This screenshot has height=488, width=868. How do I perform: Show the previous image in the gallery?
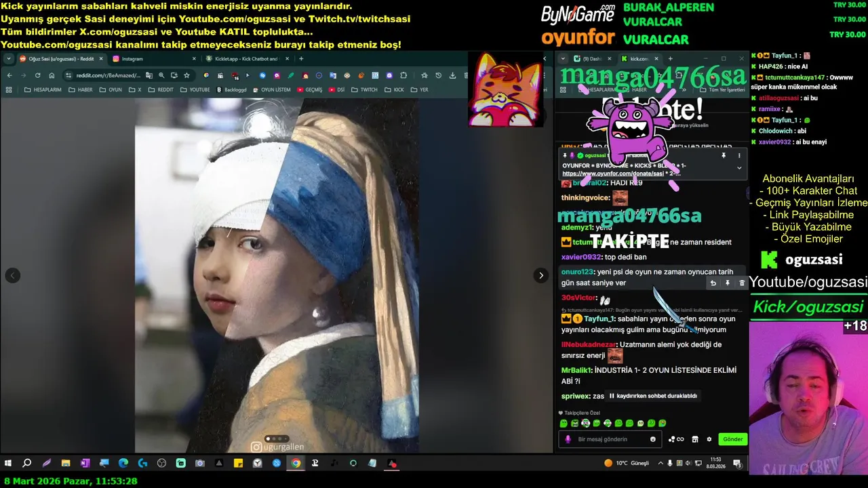click(x=12, y=275)
